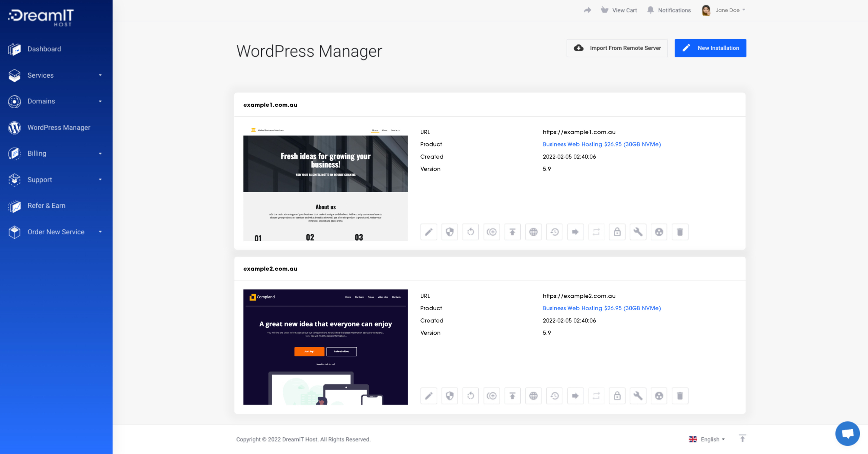Click the clone installation icon for example1.com.au
The image size is (868, 454).
tap(492, 232)
